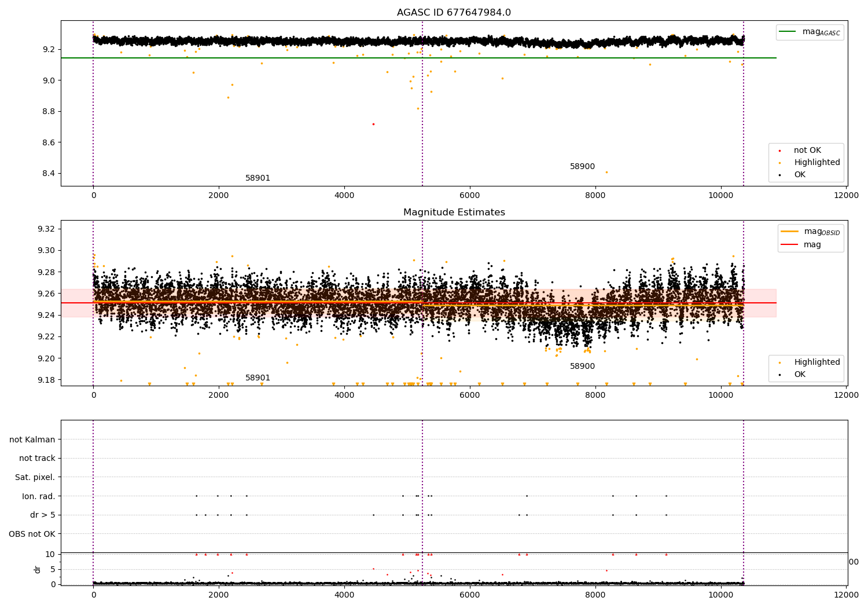Click the "58901" annotation in the top plot

(x=258, y=178)
